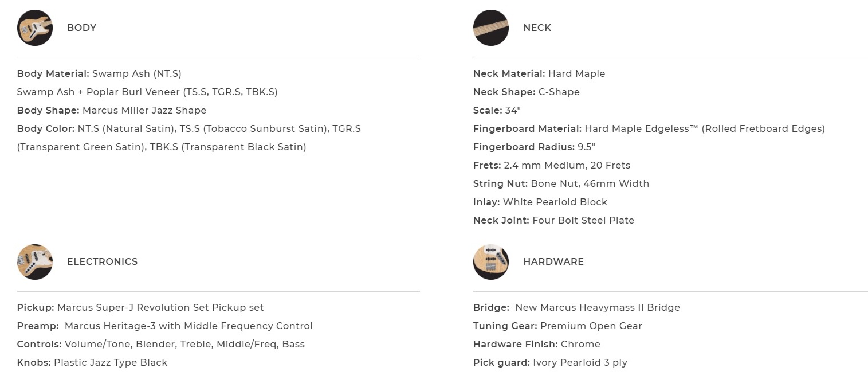Click the Neck Joint label
The image size is (868, 387).
coord(501,220)
